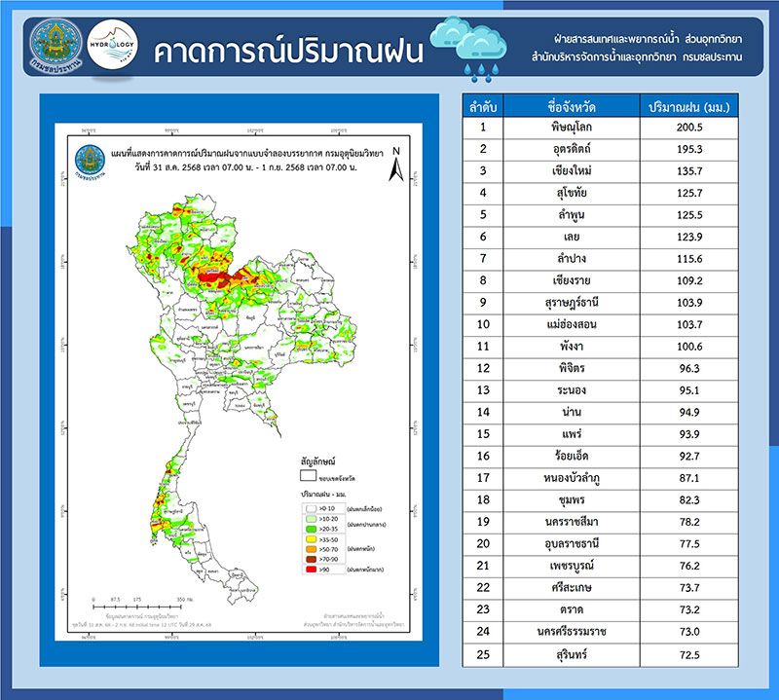Click the Royal Irrigation Department emblem in the header
This screenshot has height=700, width=779.
tap(56, 46)
